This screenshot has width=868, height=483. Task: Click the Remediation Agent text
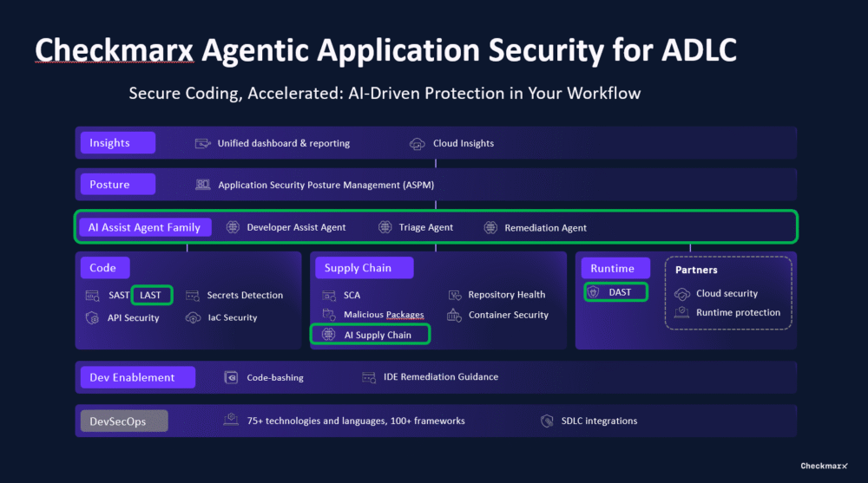tap(545, 228)
